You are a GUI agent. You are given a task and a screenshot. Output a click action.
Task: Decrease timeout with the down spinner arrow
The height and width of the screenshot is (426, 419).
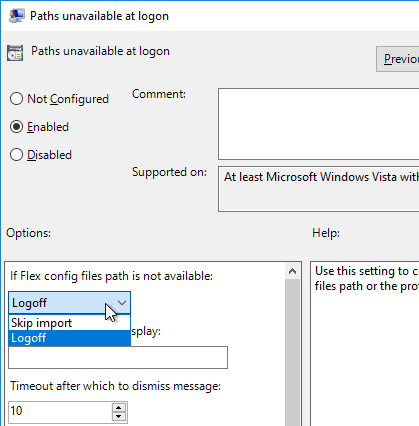pos(119,417)
